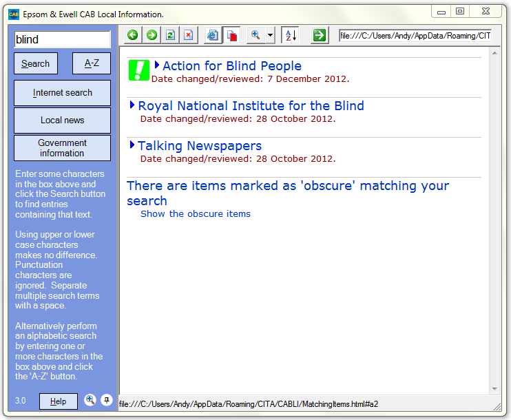Click the Search button
511x420 pixels.
pyautogui.click(x=36, y=63)
